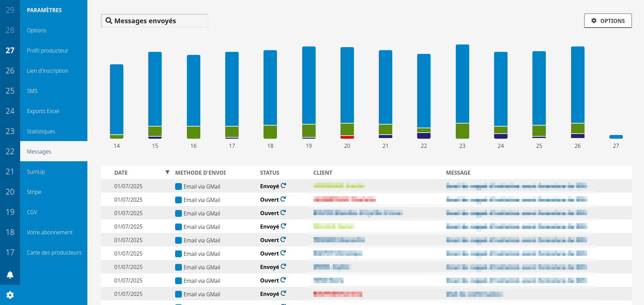
Task: Select day 27 in the left calendar strip
Action: pos(10,50)
